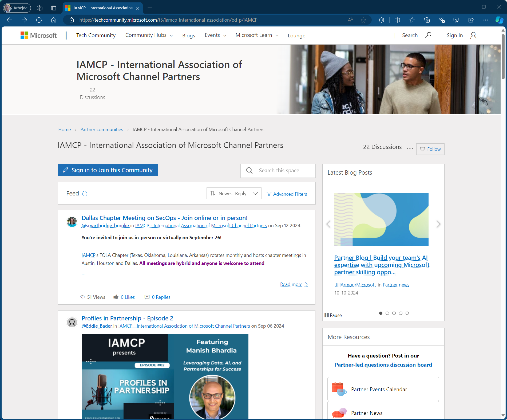Click the Search magnifier icon in header
The height and width of the screenshot is (420, 507).
coord(428,35)
